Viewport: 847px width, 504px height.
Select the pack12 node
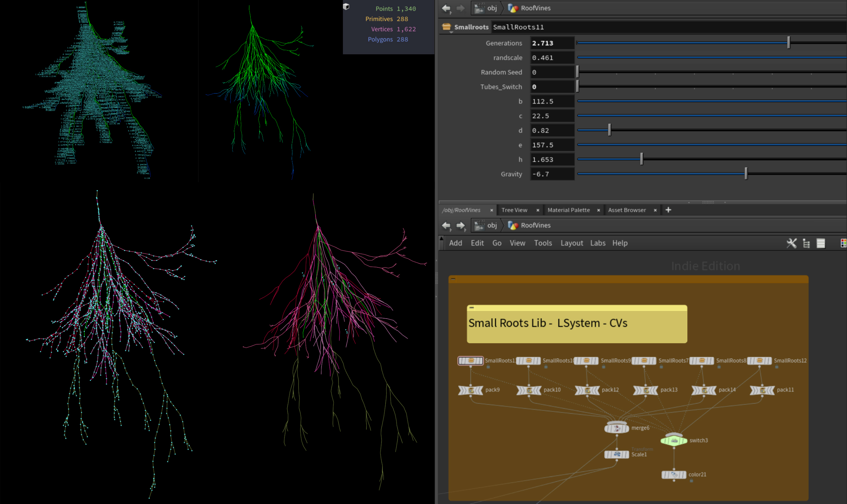tap(587, 390)
